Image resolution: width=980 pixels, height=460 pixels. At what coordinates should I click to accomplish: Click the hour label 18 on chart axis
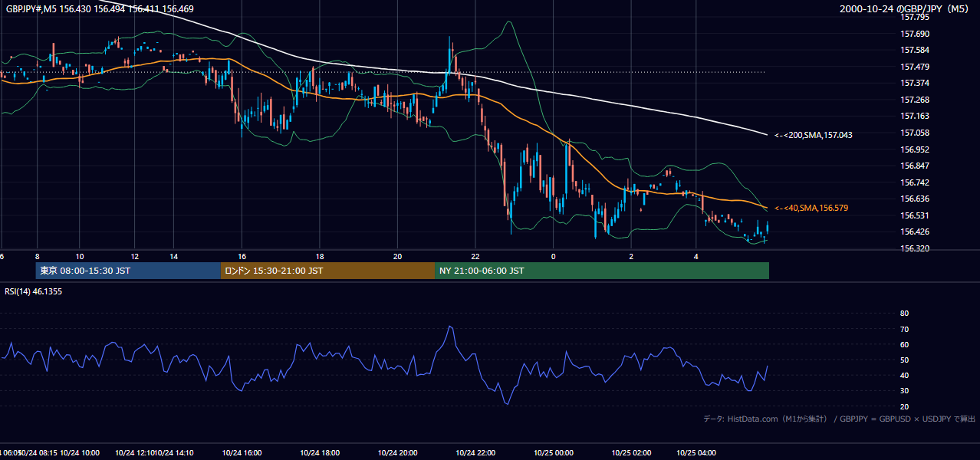[320, 256]
